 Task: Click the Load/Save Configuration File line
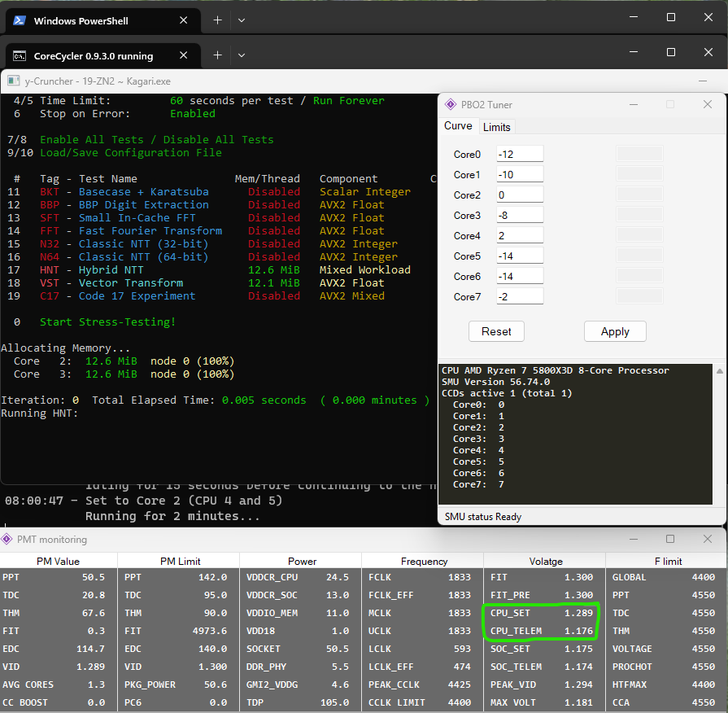click(130, 153)
